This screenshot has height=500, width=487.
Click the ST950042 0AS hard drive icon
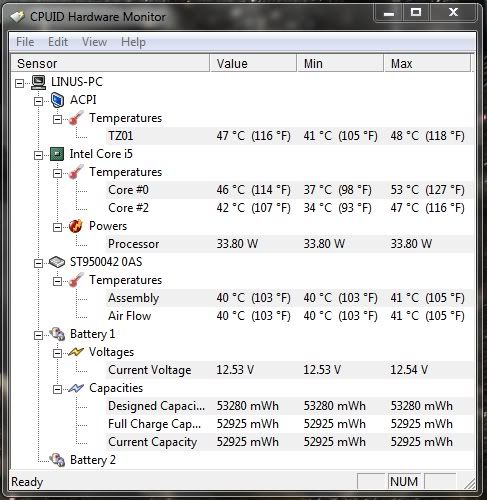pyautogui.click(x=57, y=262)
